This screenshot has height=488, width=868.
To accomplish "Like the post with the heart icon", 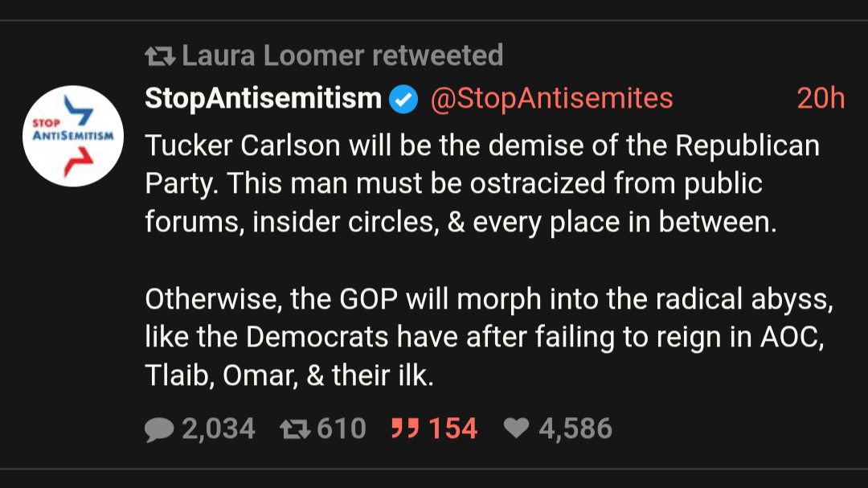I will pyautogui.click(x=516, y=429).
